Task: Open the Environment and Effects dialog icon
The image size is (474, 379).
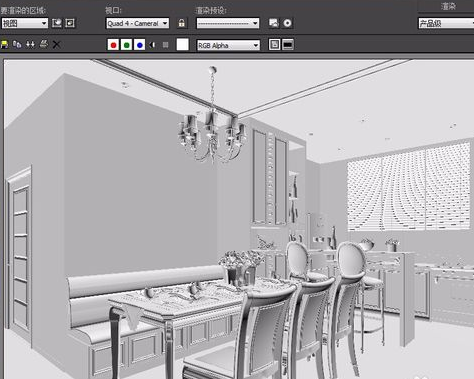Action: point(287,23)
